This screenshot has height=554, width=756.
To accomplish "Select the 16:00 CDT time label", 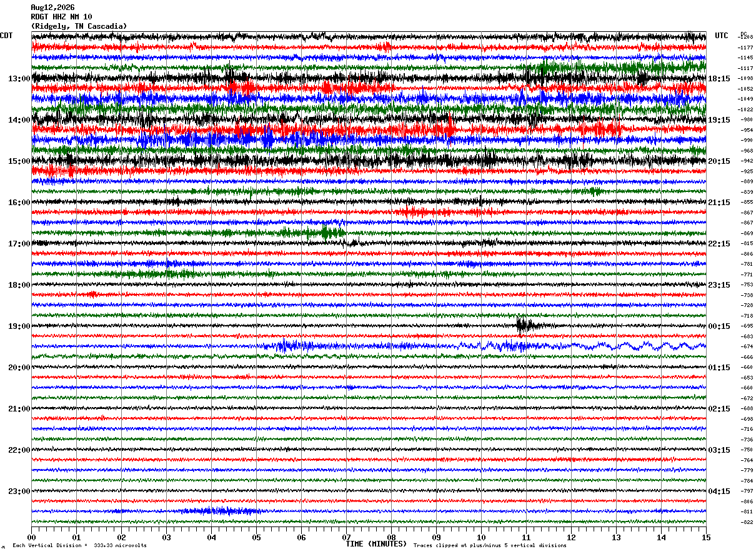I will pyautogui.click(x=19, y=203).
